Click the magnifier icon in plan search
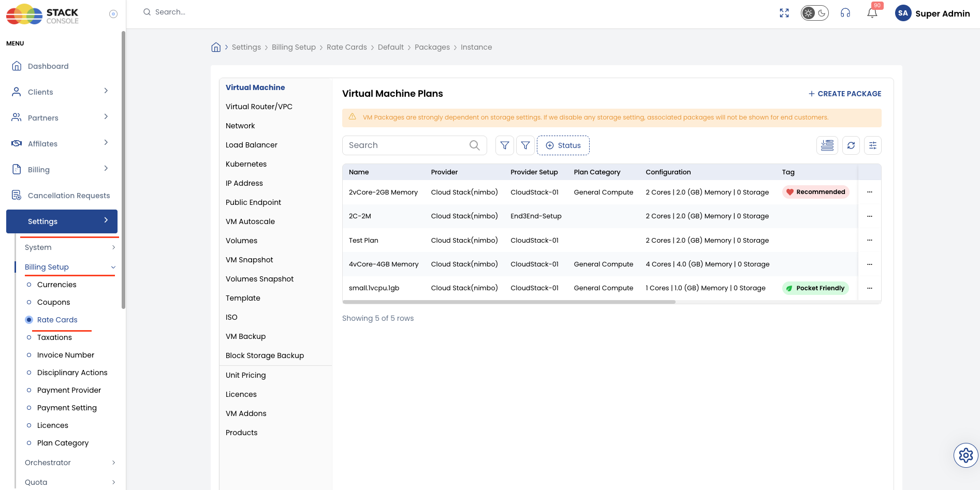Image resolution: width=980 pixels, height=490 pixels. pyautogui.click(x=474, y=145)
